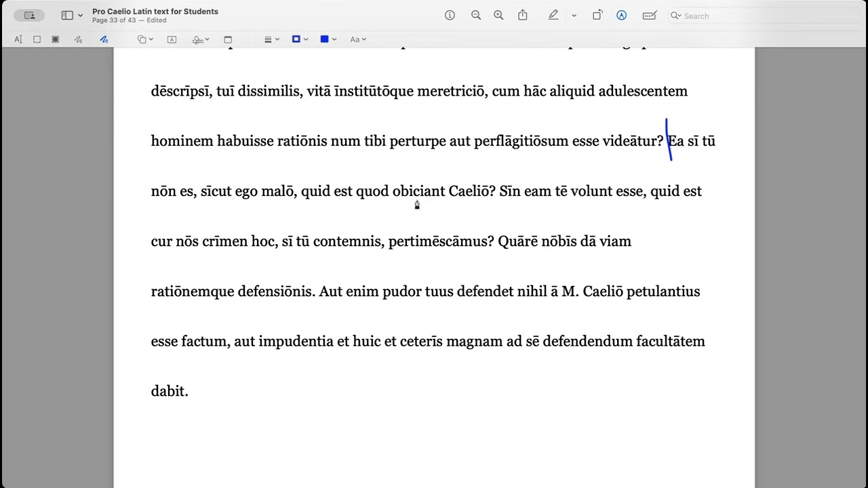Open the Share menu icon
Image resolution: width=868 pixels, height=488 pixels.
point(523,15)
